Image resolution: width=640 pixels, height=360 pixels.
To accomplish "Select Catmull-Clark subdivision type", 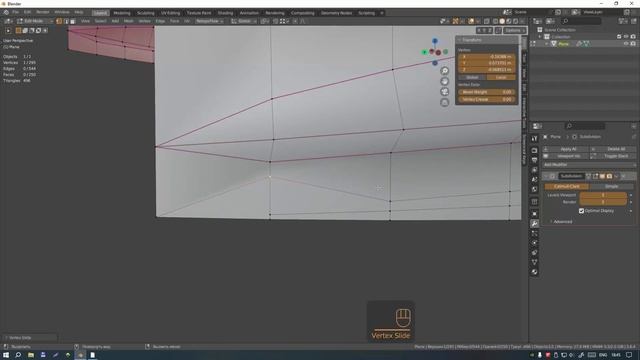I will click(x=567, y=187).
